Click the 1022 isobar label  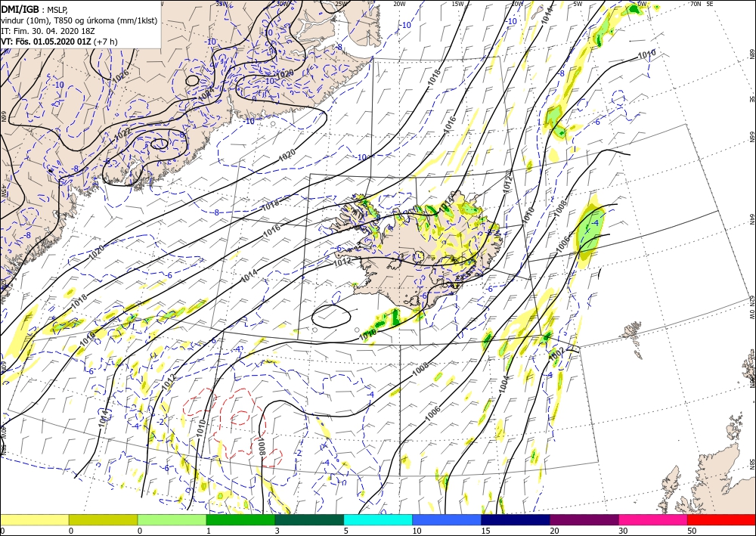click(x=122, y=135)
